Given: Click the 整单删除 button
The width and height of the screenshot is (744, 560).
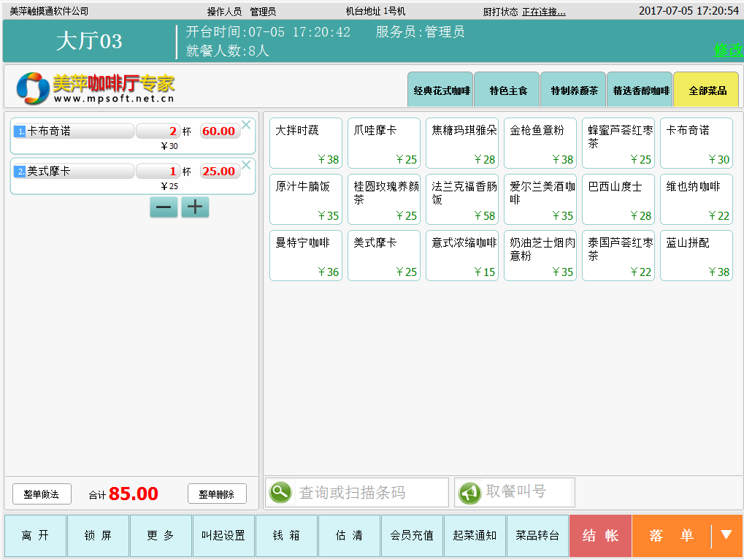Looking at the screenshot, I should (217, 494).
